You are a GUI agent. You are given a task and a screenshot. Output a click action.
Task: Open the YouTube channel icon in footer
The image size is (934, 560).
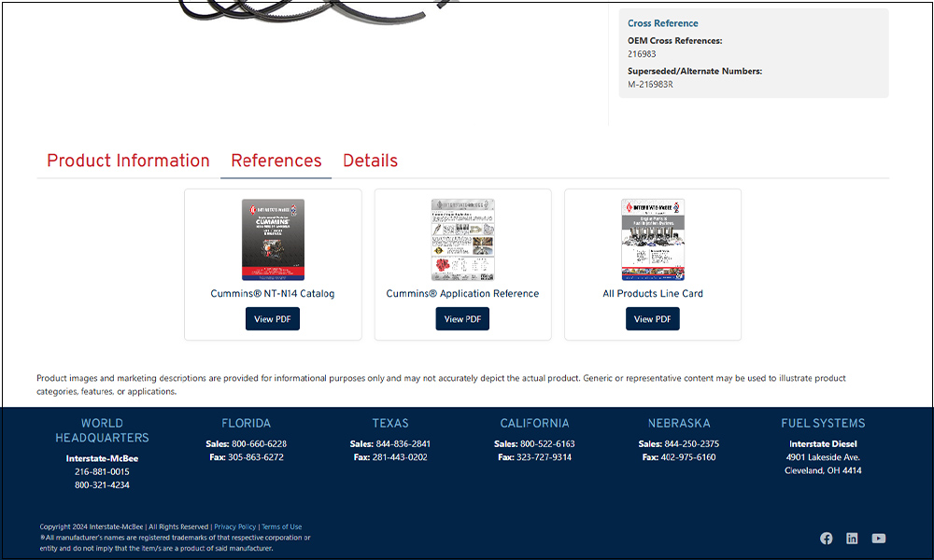tap(878, 539)
